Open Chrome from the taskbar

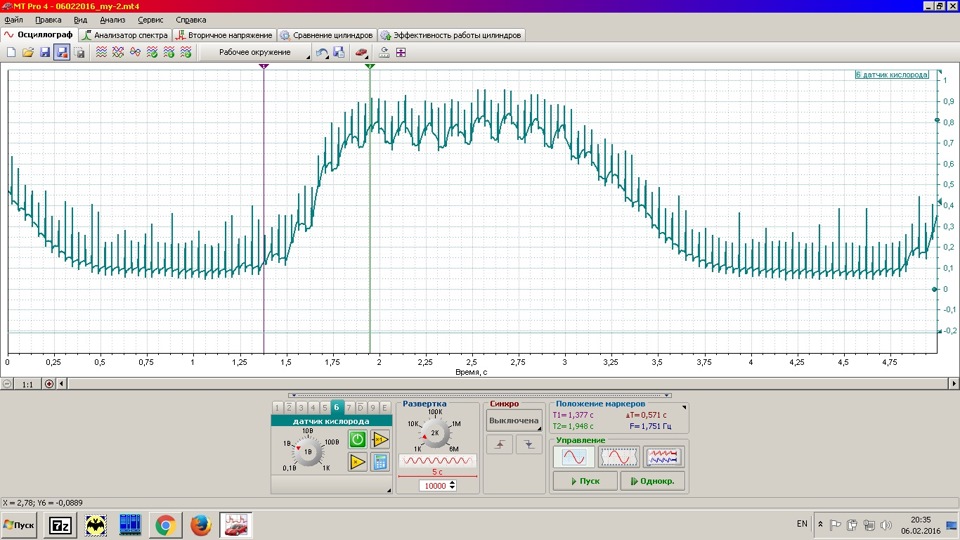165,525
